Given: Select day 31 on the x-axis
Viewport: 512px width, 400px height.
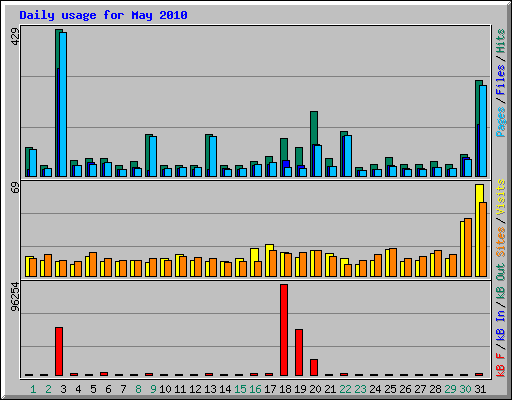Looking at the screenshot, I should pos(480,389).
